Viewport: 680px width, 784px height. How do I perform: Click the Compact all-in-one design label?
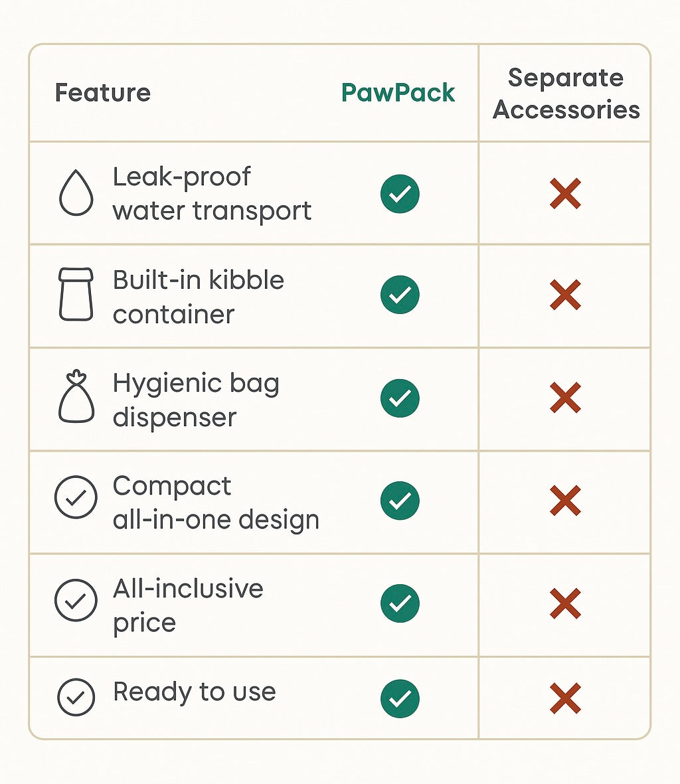pyautogui.click(x=216, y=503)
